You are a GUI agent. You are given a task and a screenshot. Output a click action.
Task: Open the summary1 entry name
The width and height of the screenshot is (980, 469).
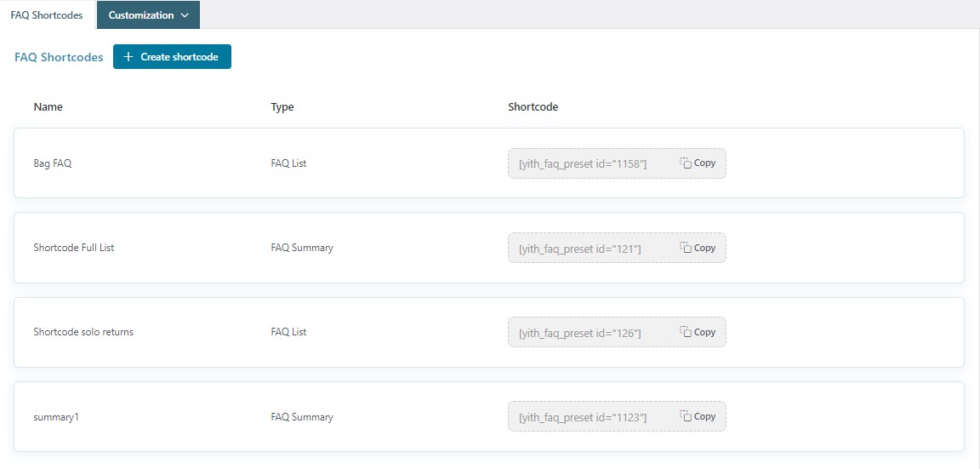coord(56,417)
